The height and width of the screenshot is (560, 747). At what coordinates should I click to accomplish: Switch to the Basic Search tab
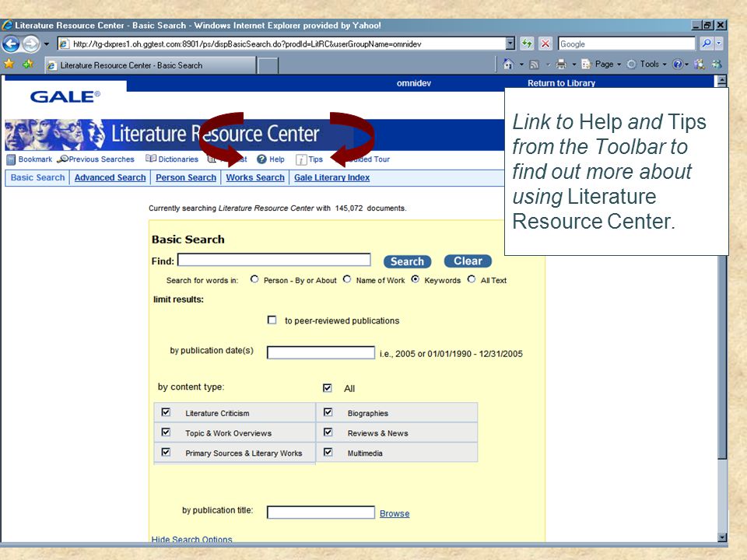(37, 177)
